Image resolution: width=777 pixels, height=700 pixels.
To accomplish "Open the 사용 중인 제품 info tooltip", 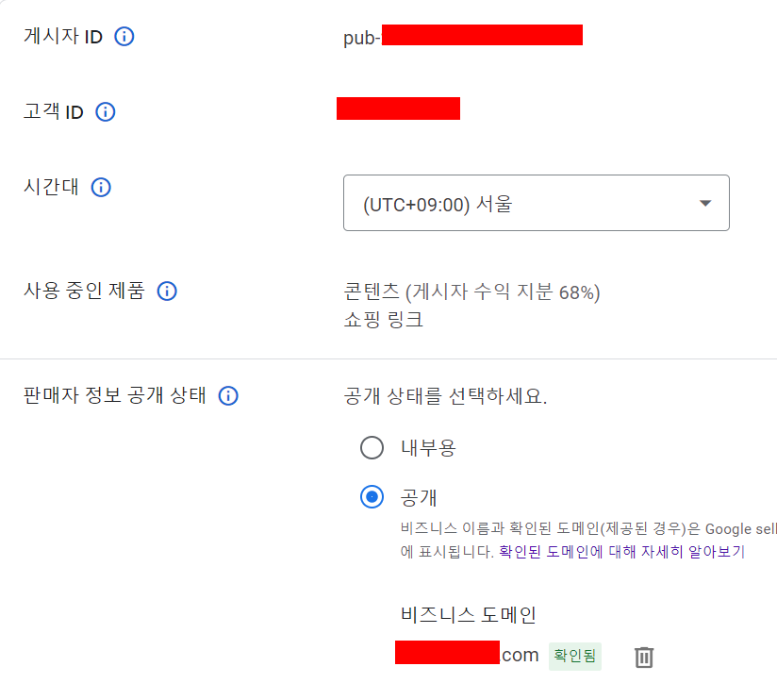I will [166, 291].
